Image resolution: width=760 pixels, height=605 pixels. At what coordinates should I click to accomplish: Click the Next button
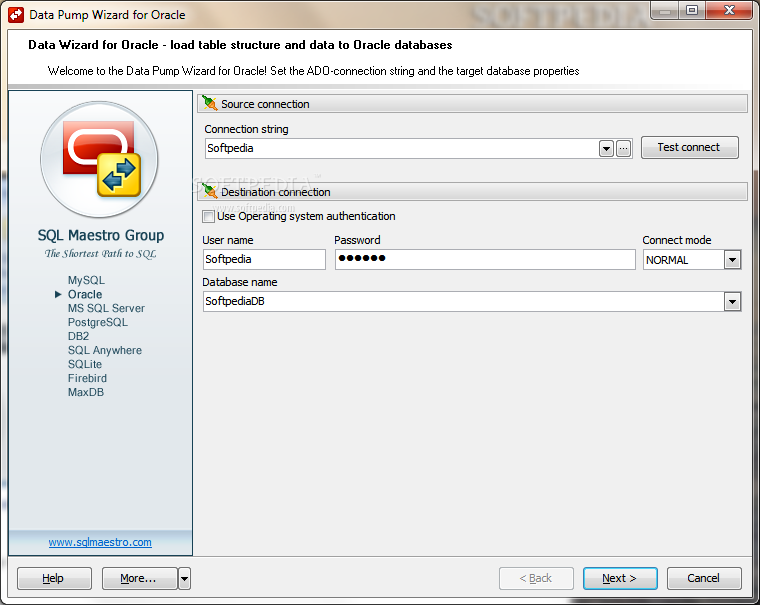click(620, 578)
